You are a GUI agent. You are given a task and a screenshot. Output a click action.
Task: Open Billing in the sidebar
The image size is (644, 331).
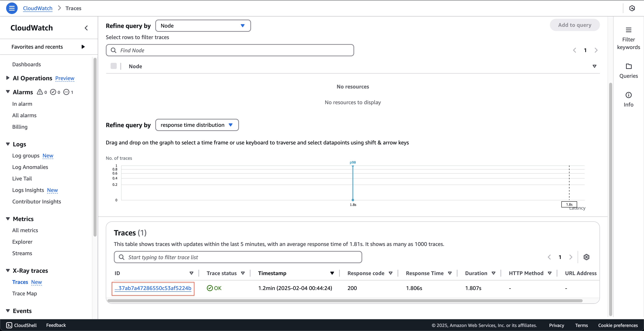click(x=20, y=127)
